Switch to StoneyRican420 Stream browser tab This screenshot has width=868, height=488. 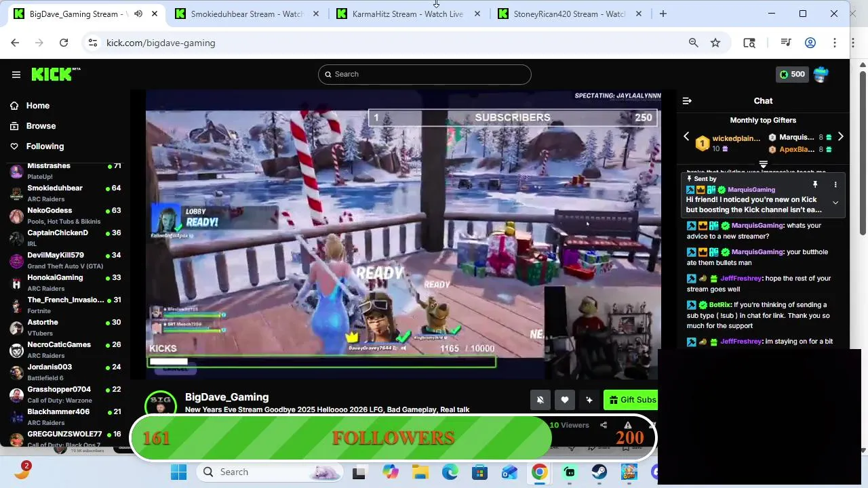pyautogui.click(x=569, y=14)
